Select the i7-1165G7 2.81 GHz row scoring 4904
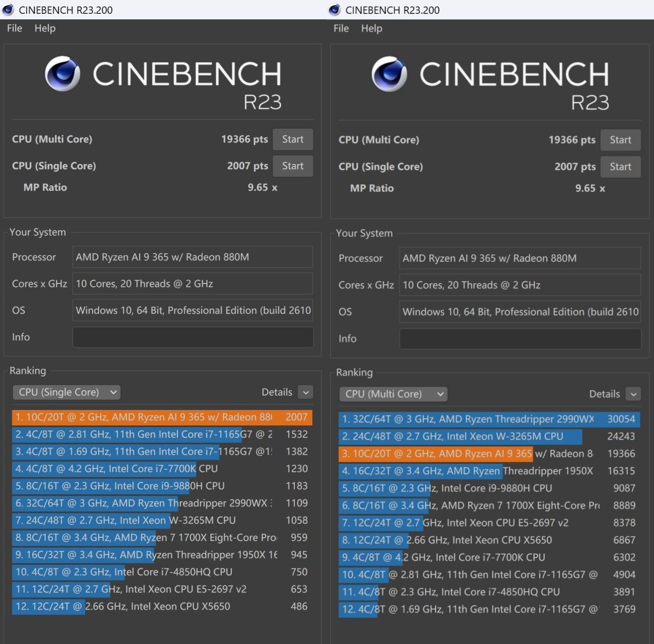This screenshot has height=644, width=654. (489, 575)
